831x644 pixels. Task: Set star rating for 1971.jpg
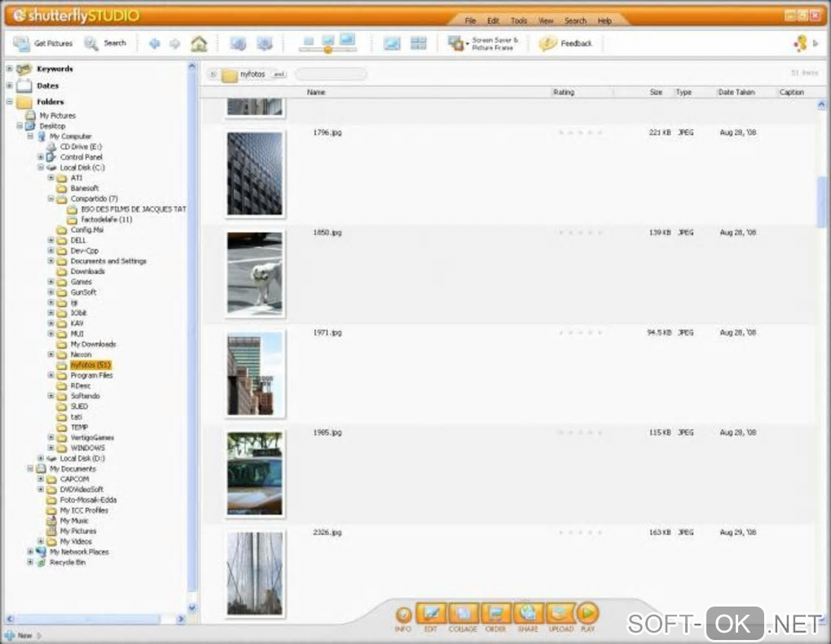coord(580,333)
